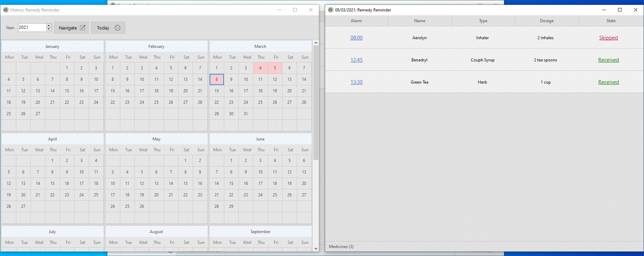The width and height of the screenshot is (644, 256).
Task: Maximize the History window
Action: pyautogui.click(x=295, y=10)
